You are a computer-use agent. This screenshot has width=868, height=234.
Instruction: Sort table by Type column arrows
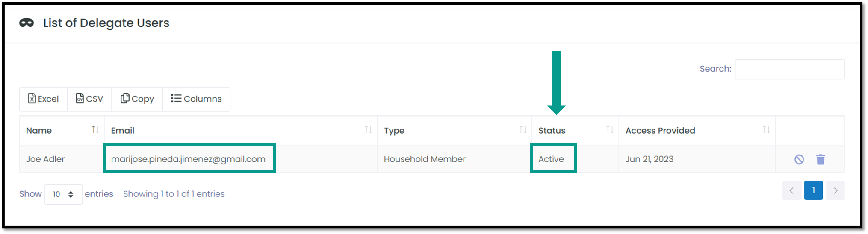click(523, 129)
